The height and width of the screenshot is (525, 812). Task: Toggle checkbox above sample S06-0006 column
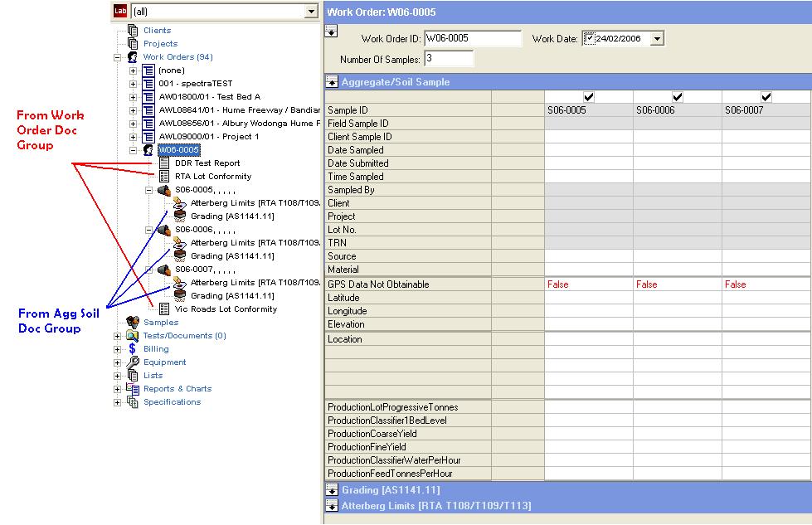(x=678, y=97)
